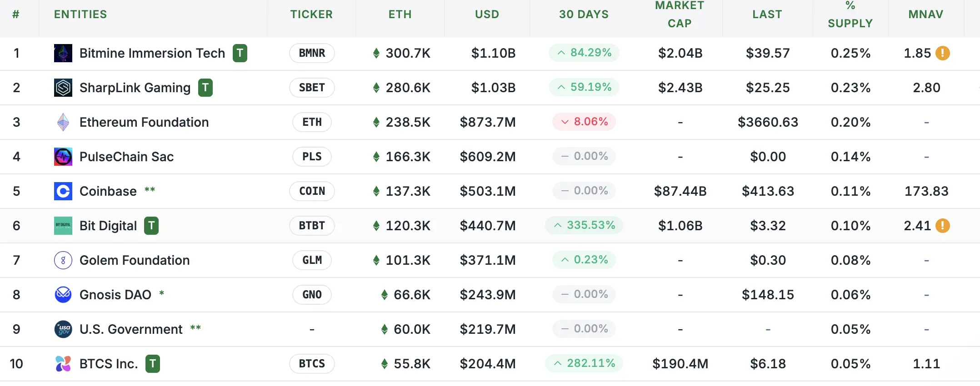The image size is (980, 386).
Task: Open the Ethereum Foundation entity link
Action: click(x=144, y=122)
